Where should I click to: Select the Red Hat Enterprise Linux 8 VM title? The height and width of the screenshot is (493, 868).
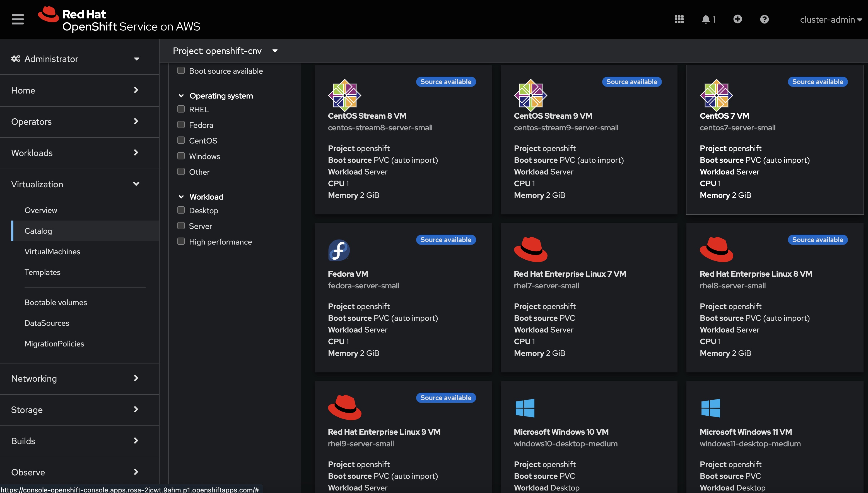[x=756, y=274]
